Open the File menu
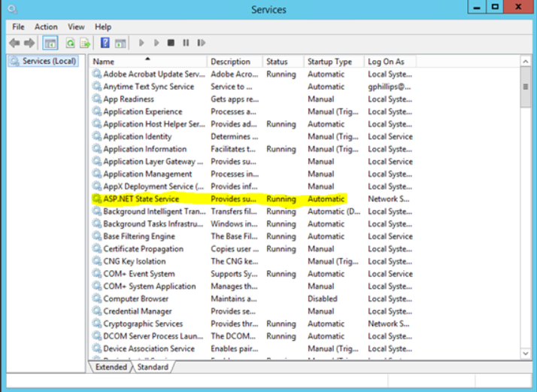Viewport: 537px width, 392px height. 18,27
